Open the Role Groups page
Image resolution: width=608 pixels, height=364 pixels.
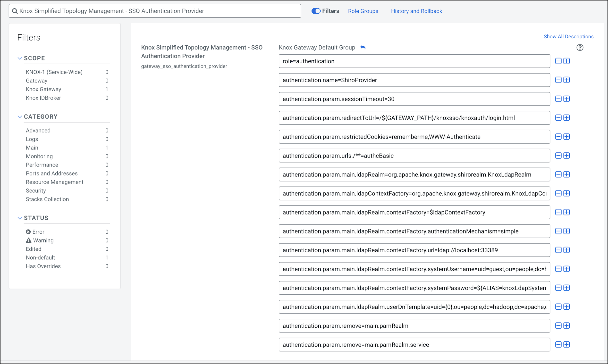pos(363,11)
